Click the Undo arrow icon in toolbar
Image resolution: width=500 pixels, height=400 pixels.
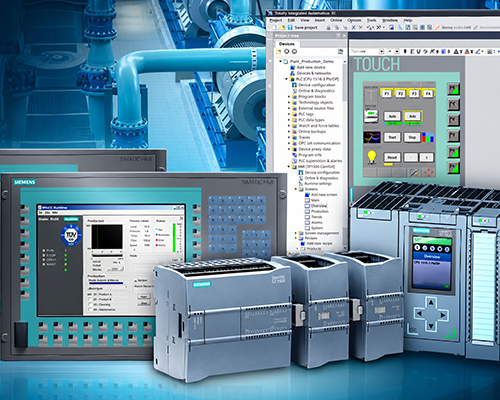tap(369, 27)
